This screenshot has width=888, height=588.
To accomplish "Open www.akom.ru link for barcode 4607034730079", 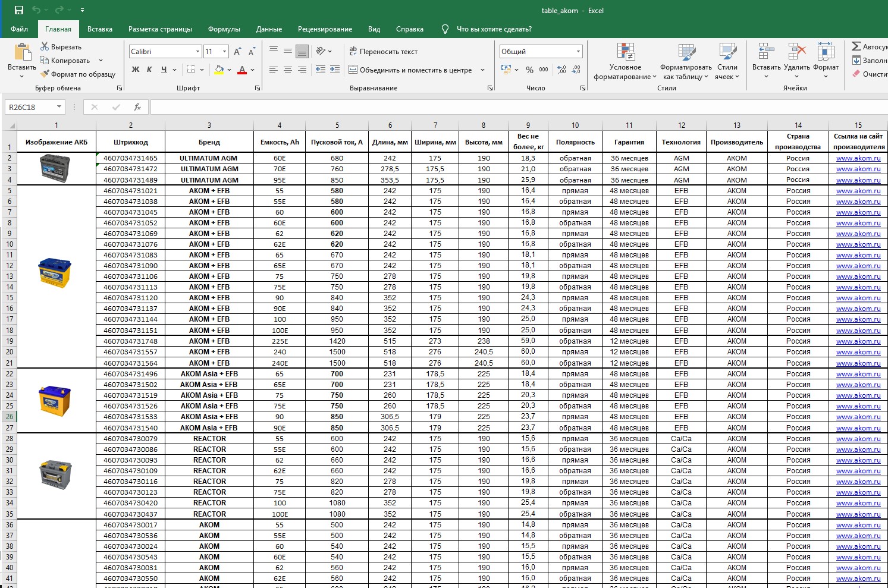I will [858, 439].
